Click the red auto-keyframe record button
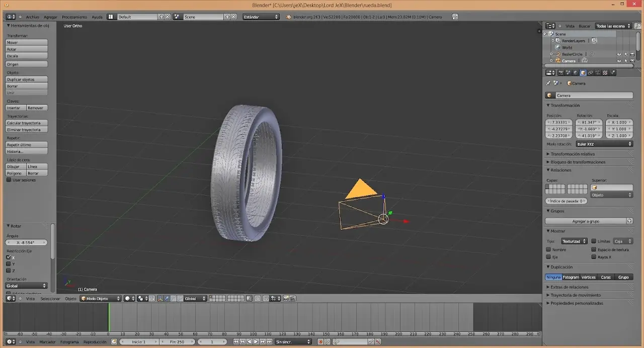Screen dimensions: 644x348 [321, 342]
